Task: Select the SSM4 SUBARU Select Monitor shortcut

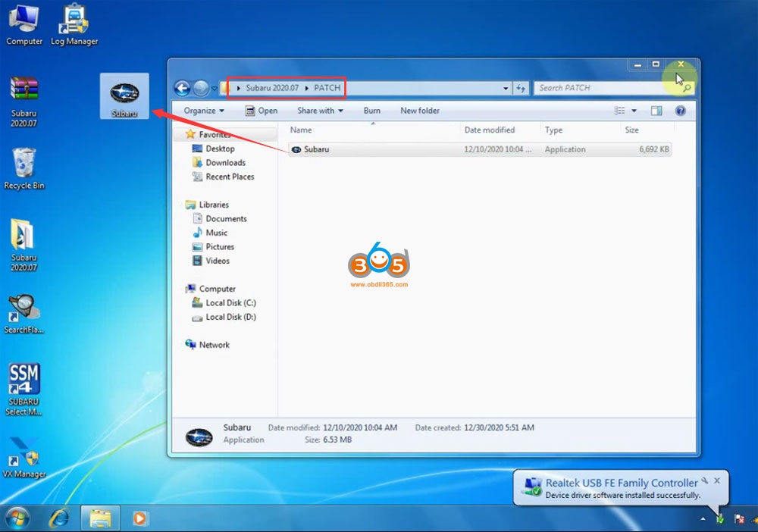Action: click(23, 390)
